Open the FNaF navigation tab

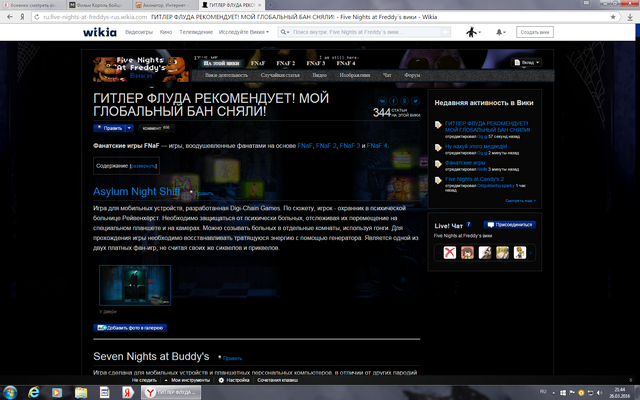[258, 63]
